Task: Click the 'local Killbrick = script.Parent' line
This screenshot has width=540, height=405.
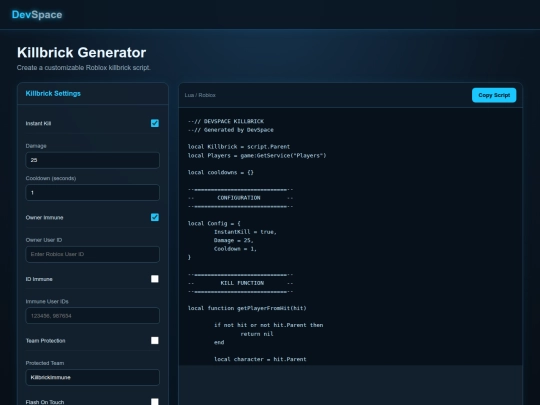Action: tap(239, 147)
